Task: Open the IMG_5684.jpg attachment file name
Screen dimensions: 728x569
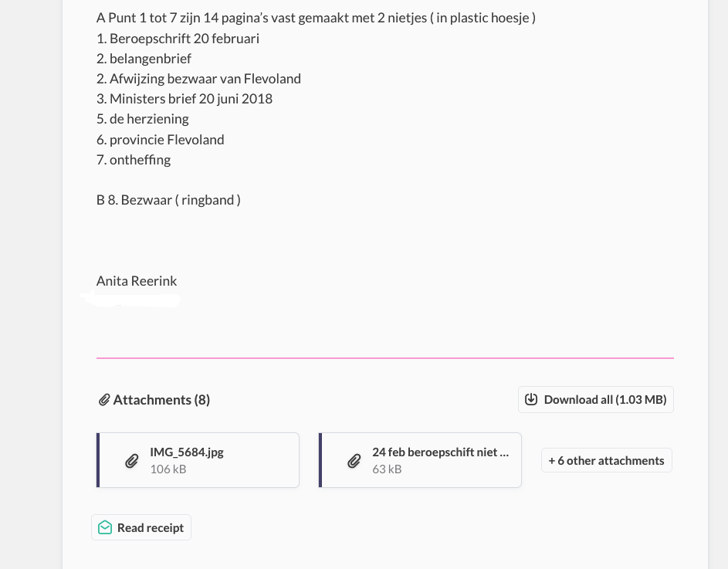Action: [187, 452]
